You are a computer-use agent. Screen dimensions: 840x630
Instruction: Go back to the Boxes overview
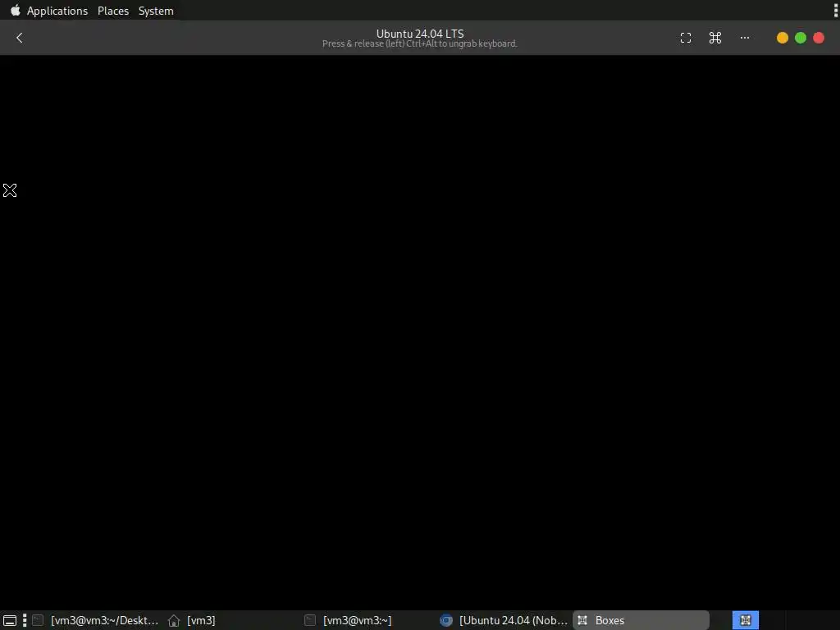(x=20, y=38)
